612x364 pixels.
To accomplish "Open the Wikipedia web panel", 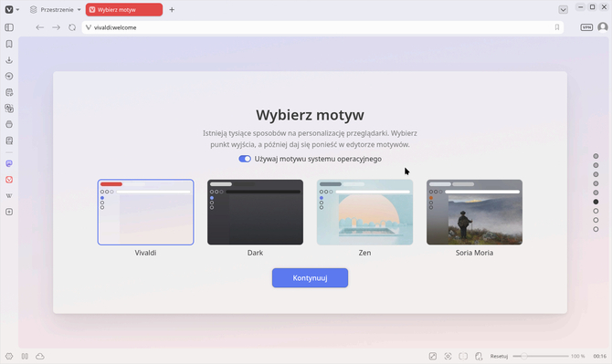I will click(x=9, y=195).
